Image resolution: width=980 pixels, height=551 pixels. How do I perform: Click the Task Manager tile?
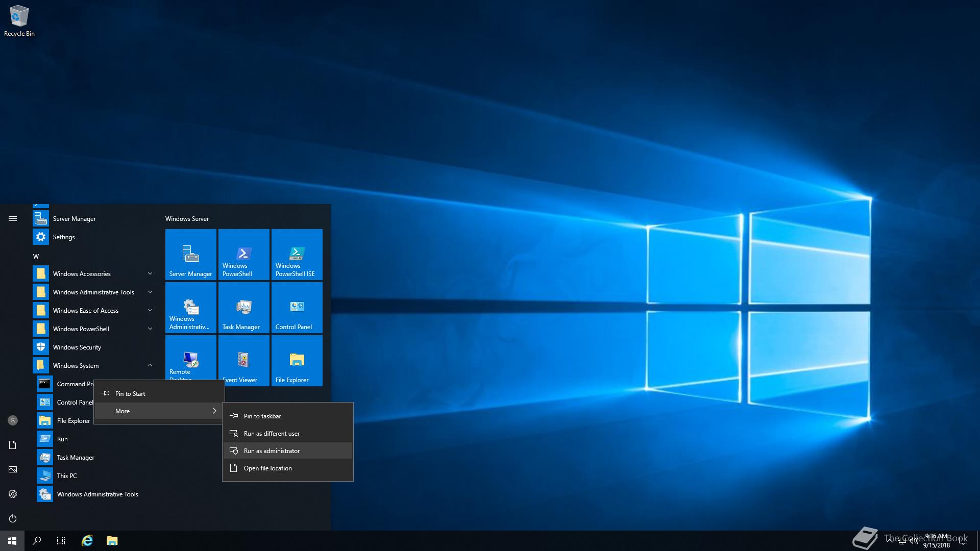(x=244, y=308)
